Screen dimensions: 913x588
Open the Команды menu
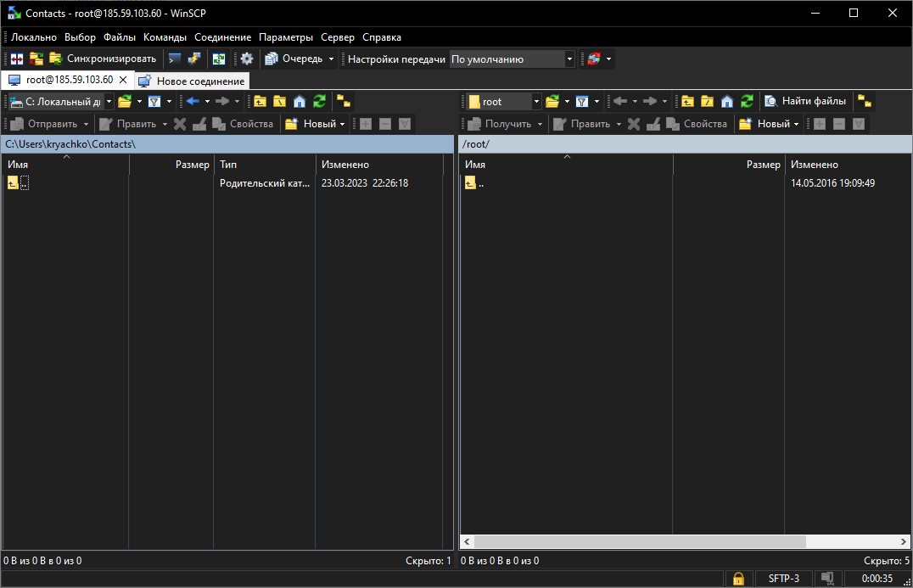165,37
